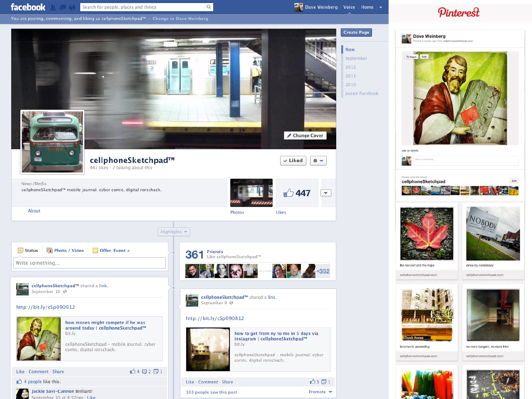Click the +352 more friends tile
Image resolution: width=532 pixels, height=399 pixels.
[x=323, y=271]
